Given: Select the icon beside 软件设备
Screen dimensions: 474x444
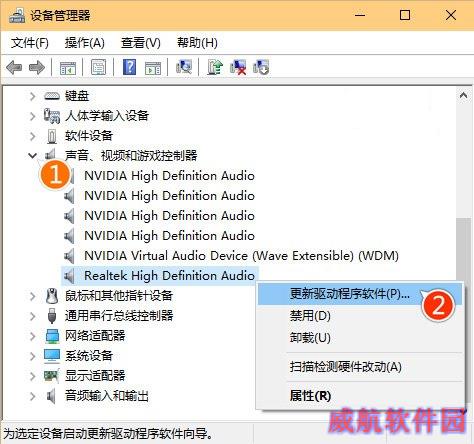Looking at the screenshot, I should point(52,136).
